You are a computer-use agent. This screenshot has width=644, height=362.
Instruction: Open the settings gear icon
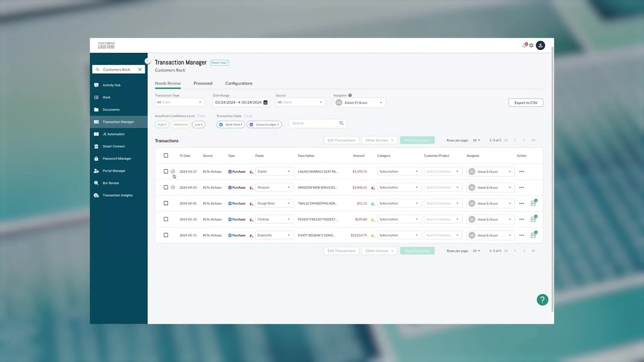click(x=531, y=45)
